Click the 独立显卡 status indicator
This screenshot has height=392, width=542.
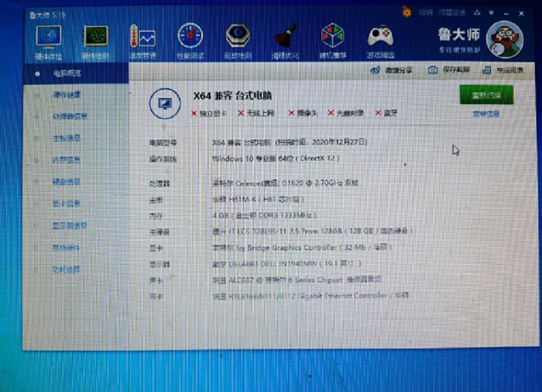(209, 113)
